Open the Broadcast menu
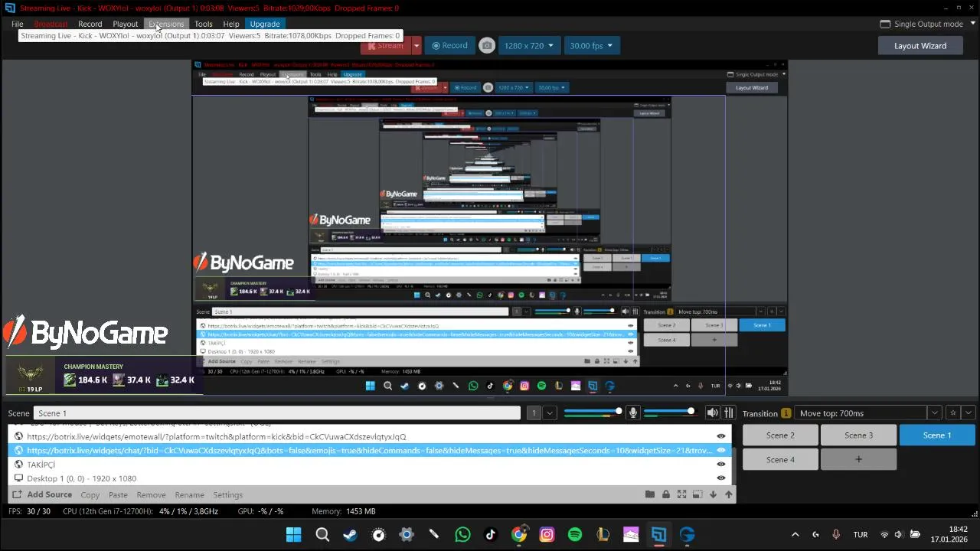980x551 pixels. pyautogui.click(x=51, y=24)
